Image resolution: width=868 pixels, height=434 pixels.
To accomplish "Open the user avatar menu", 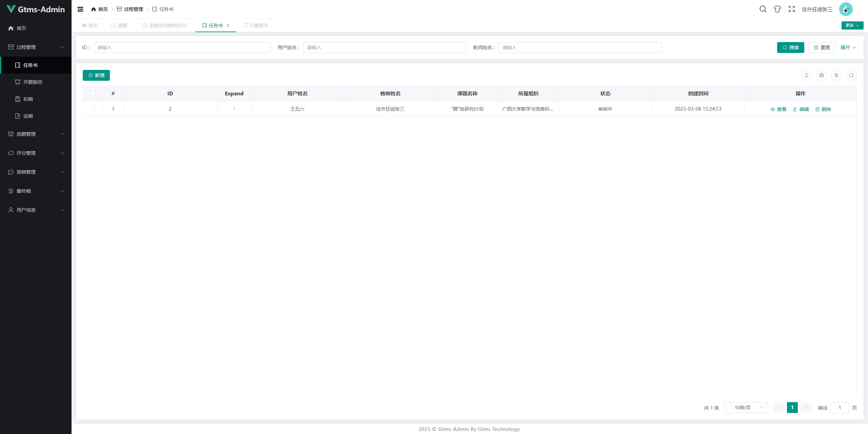I will [x=846, y=9].
